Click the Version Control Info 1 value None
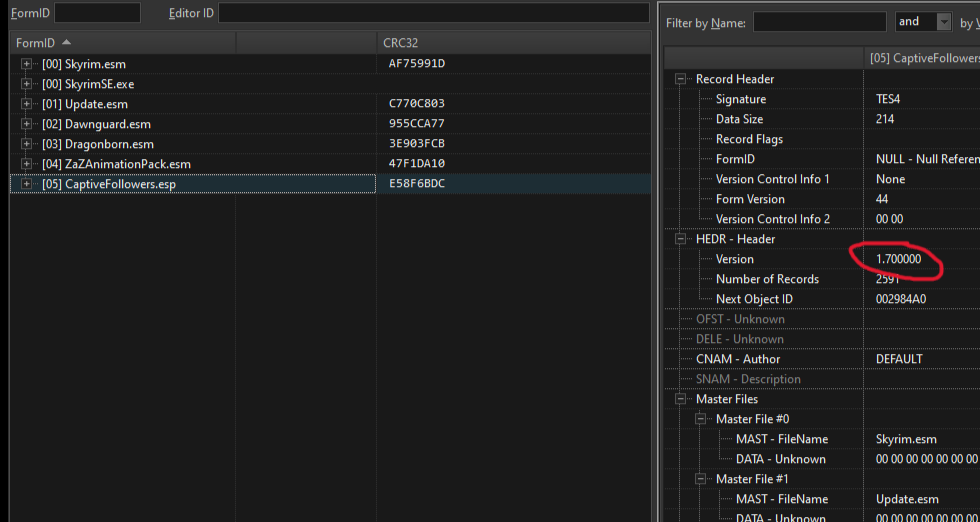 (891, 179)
